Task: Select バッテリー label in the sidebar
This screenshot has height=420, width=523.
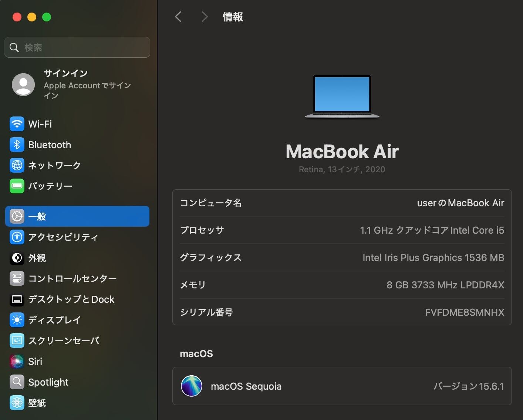Action: 50,186
